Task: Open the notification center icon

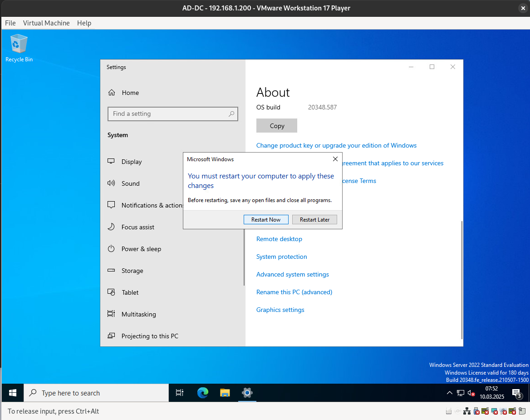Action: pos(516,393)
